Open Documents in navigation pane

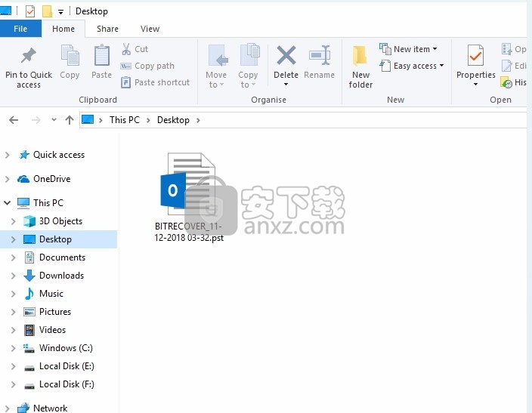(62, 257)
